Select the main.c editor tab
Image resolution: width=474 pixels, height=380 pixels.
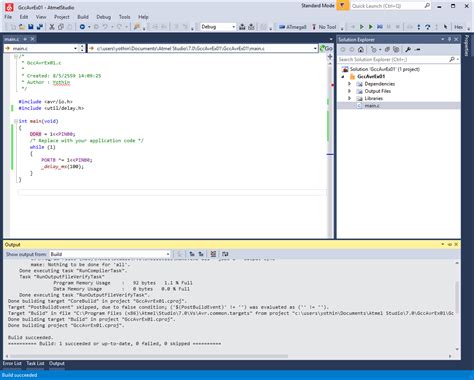click(x=12, y=39)
